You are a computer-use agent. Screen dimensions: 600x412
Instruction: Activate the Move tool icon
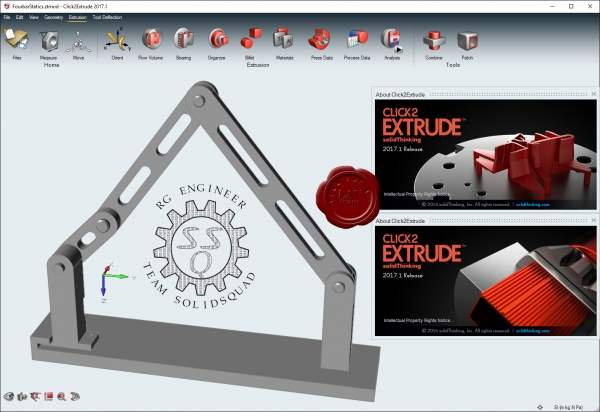tap(78, 41)
